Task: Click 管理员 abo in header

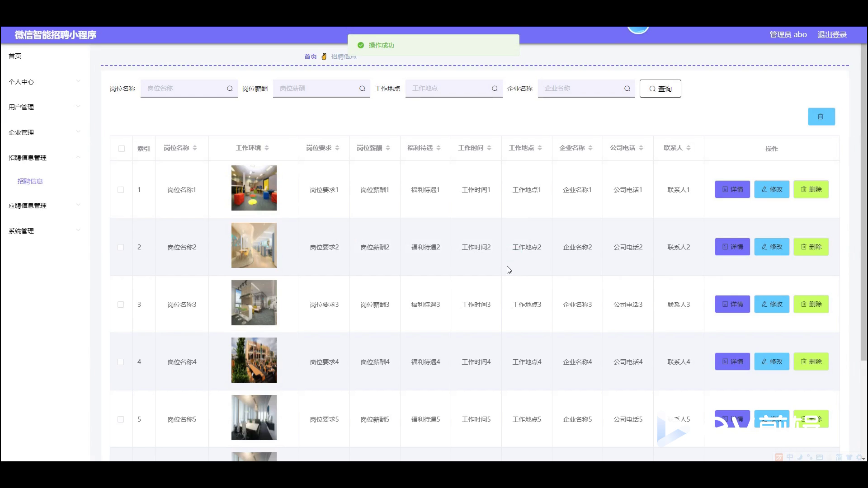Action: pos(788,35)
